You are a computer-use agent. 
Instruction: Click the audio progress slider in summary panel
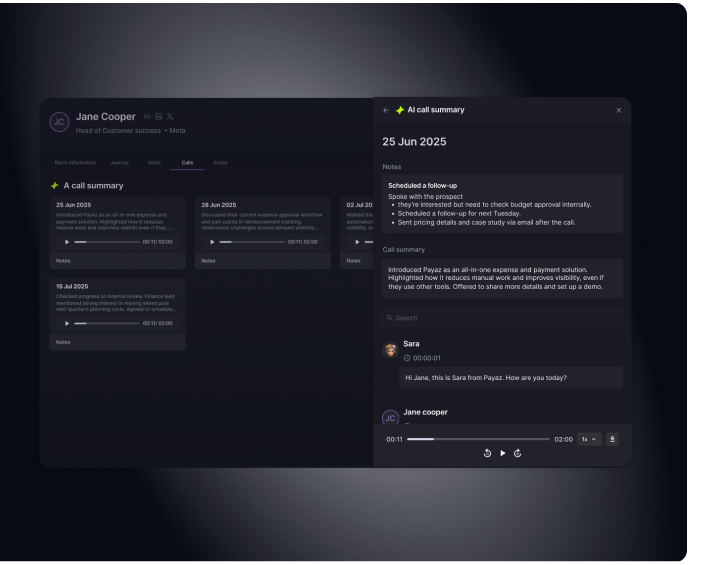(478, 439)
